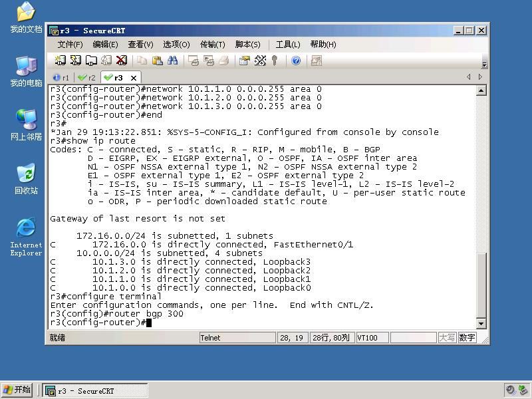Screen dimensions: 532x399
Task: Click the Quick Connect lightning icon
Action: click(76, 61)
